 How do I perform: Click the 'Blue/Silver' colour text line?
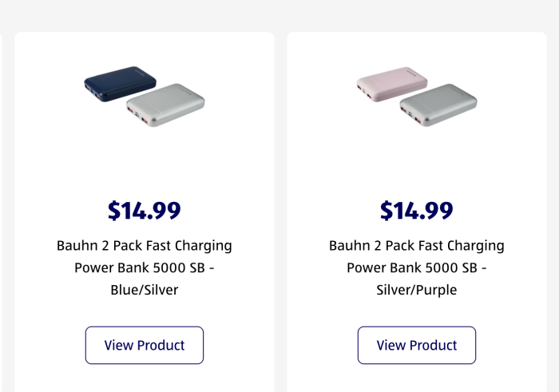point(145,290)
